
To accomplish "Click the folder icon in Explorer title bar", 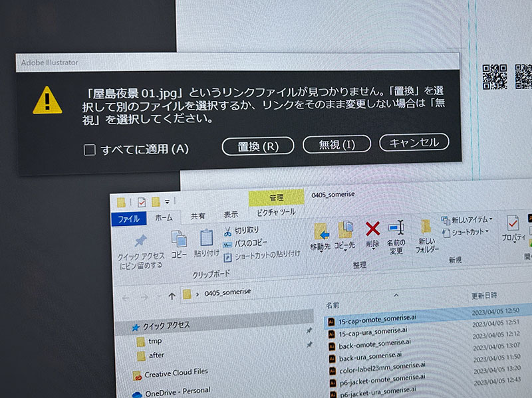I will coord(121,203).
